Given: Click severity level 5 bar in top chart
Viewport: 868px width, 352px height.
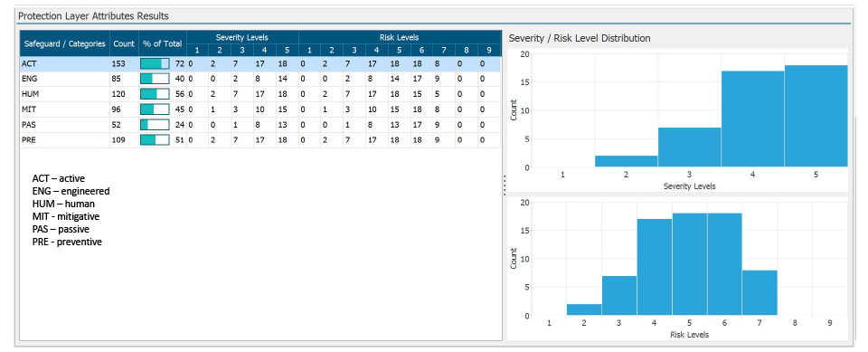Looking at the screenshot, I should click(x=816, y=116).
